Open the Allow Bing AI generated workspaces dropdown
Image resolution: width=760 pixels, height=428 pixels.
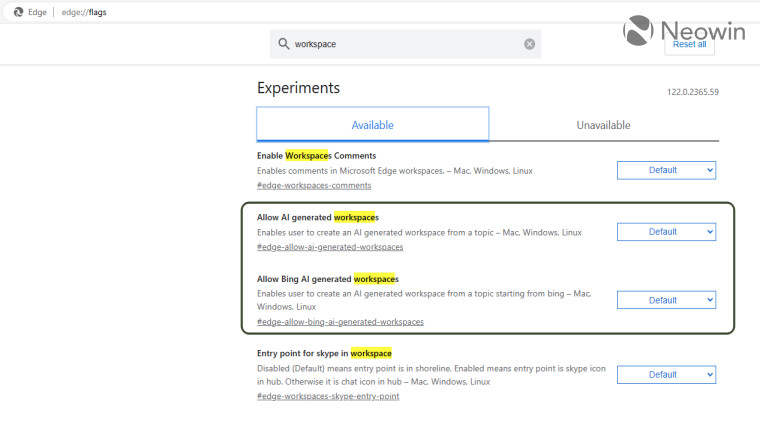666,300
